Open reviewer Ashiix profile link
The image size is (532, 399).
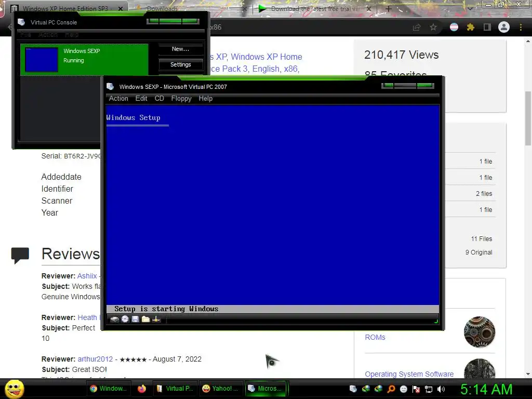point(87,276)
